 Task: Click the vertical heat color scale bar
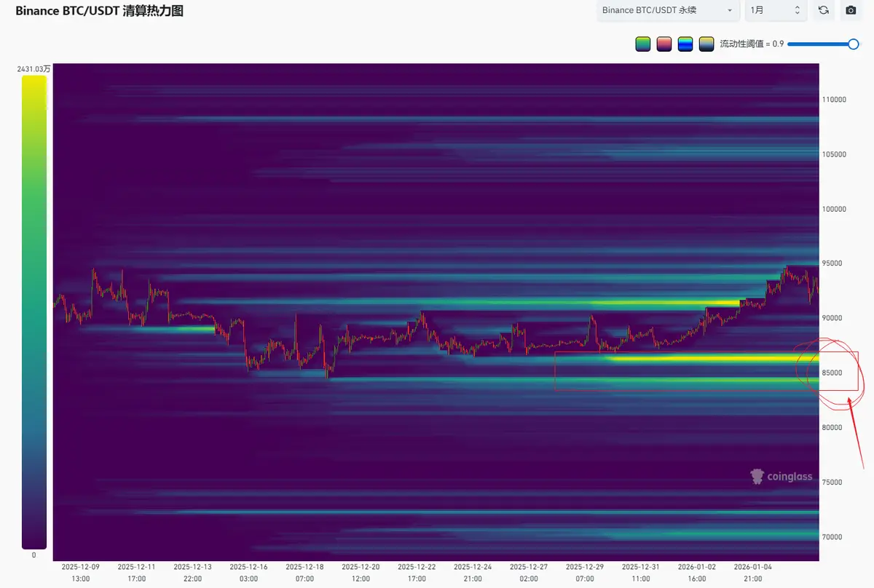pos(34,312)
